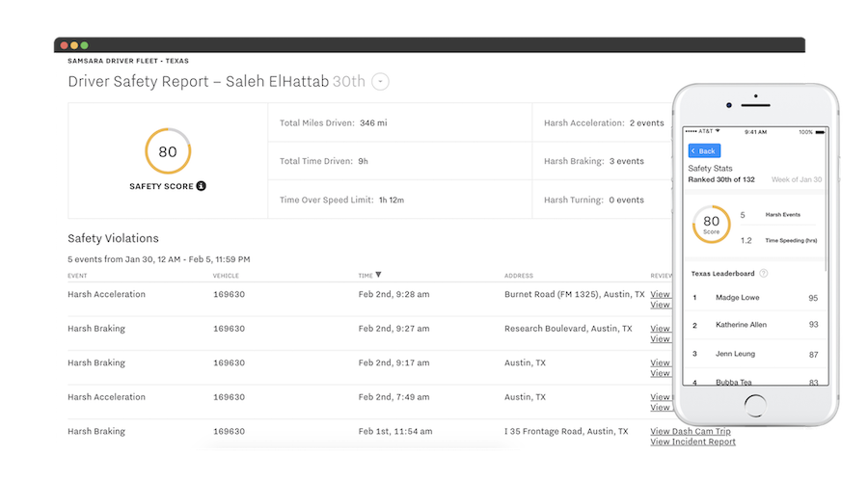Viewport: 868px width, 482px height.
Task: Click Harsh Braking 3 events stat
Action: tap(594, 161)
